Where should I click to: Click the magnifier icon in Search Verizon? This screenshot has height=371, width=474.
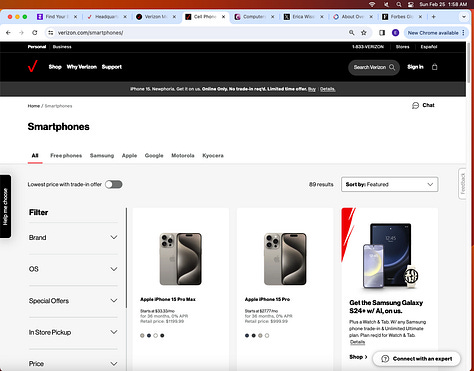pos(392,67)
